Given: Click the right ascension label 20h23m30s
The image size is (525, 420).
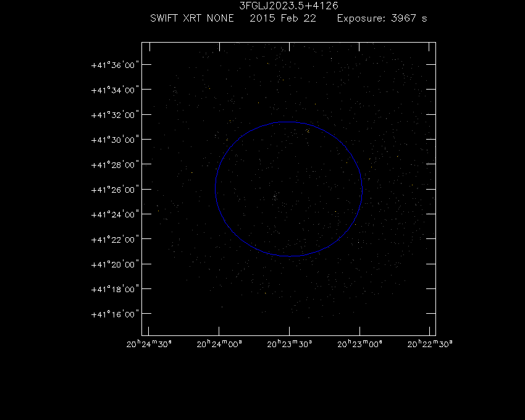Looking at the screenshot, I should coord(290,344).
